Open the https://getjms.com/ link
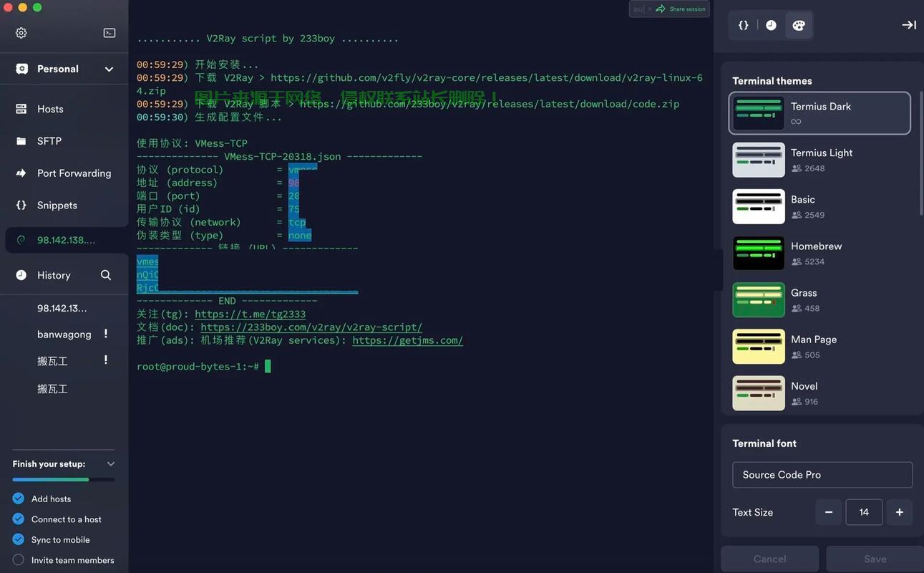Viewport: 924px width, 573px height. point(408,340)
